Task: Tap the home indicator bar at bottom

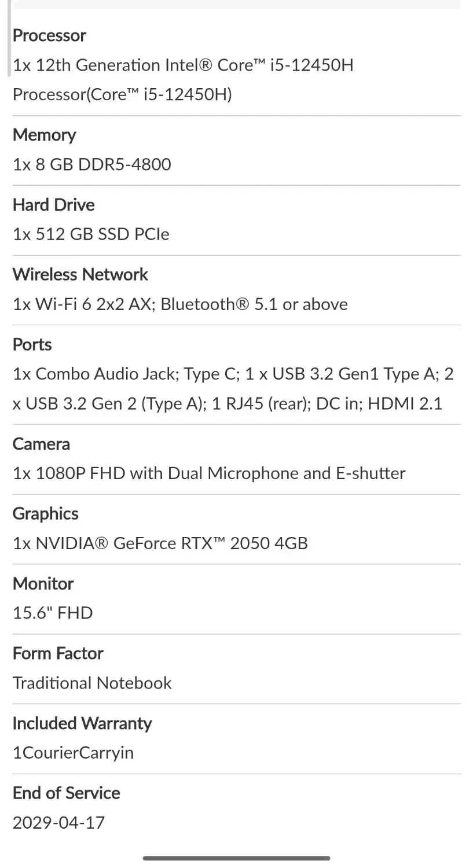Action: coord(236,858)
